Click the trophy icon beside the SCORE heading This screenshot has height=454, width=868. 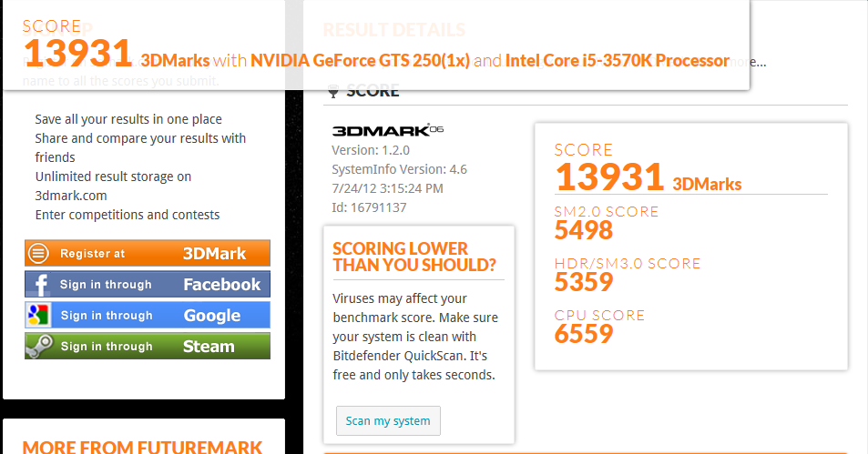[332, 91]
